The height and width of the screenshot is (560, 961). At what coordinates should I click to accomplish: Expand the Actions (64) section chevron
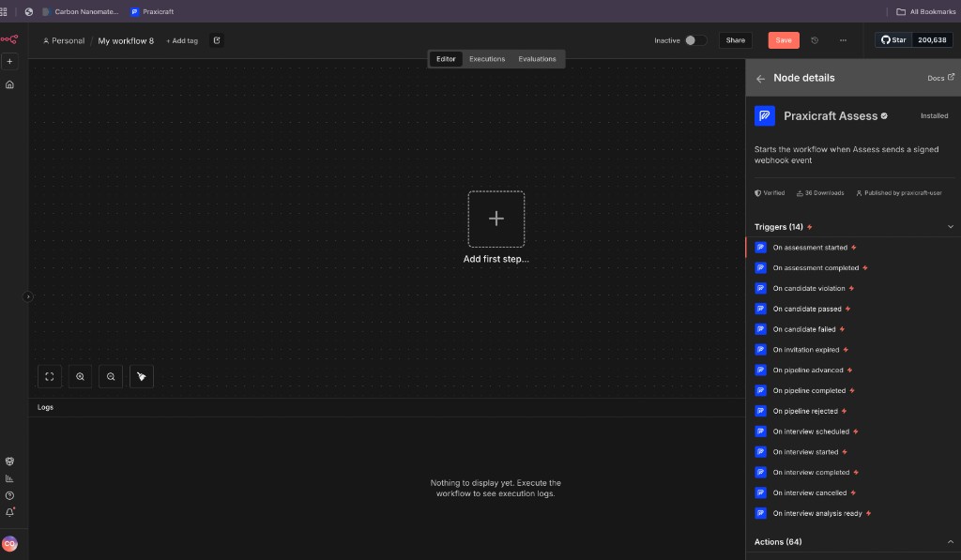[x=950, y=541]
